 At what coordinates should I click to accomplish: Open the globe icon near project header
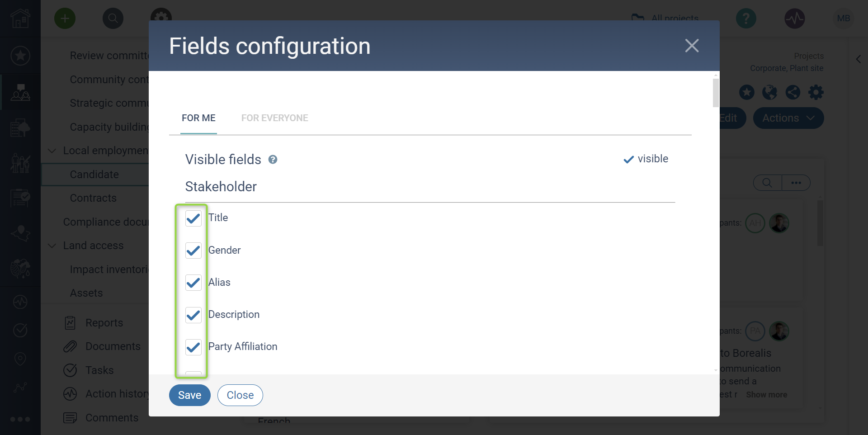coord(769,92)
